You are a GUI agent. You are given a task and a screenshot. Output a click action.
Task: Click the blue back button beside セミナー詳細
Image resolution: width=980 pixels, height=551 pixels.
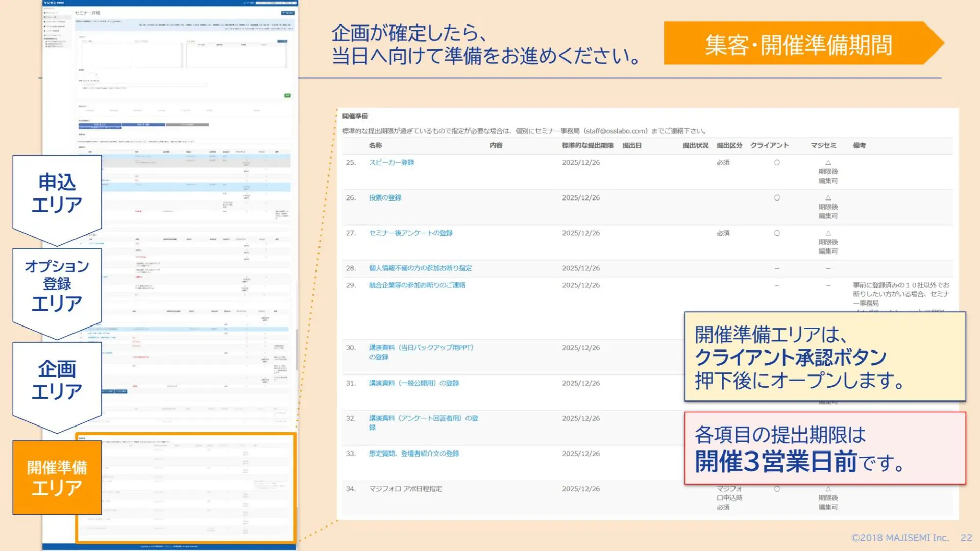tap(287, 13)
